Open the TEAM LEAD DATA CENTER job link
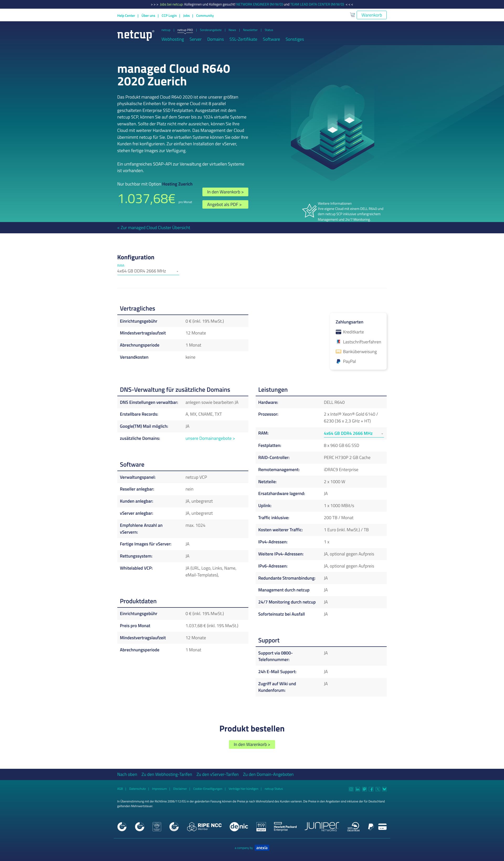This screenshot has height=861, width=504. point(317,4)
